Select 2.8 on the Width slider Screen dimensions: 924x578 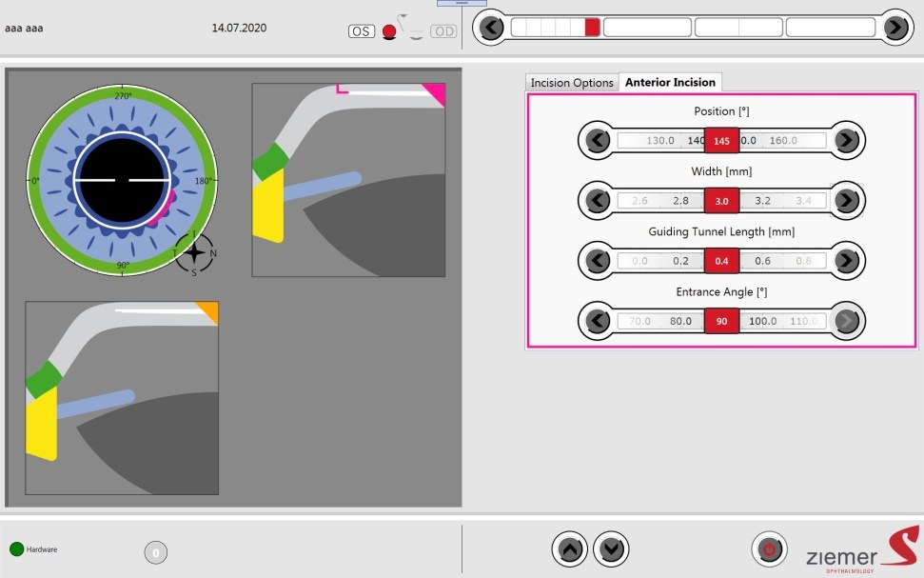click(x=680, y=201)
